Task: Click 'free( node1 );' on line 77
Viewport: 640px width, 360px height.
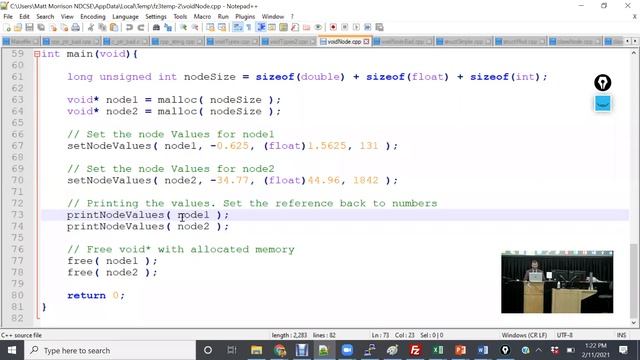Action: coord(112,261)
